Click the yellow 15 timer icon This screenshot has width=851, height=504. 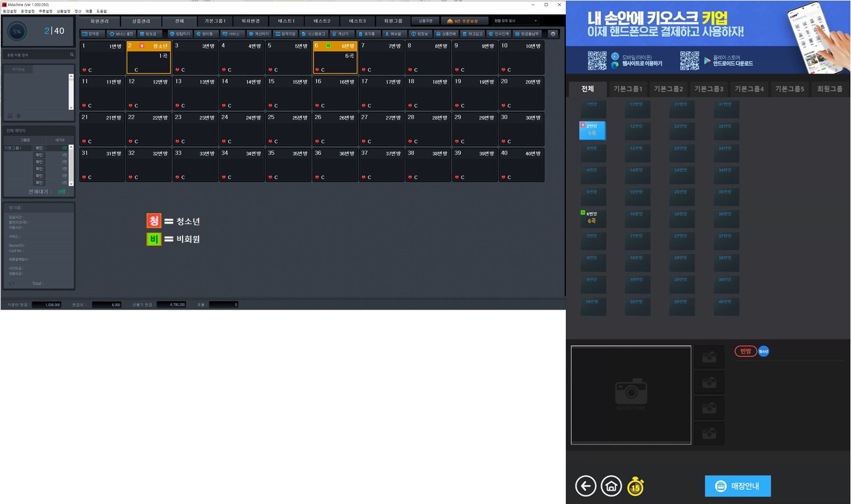[x=635, y=486]
